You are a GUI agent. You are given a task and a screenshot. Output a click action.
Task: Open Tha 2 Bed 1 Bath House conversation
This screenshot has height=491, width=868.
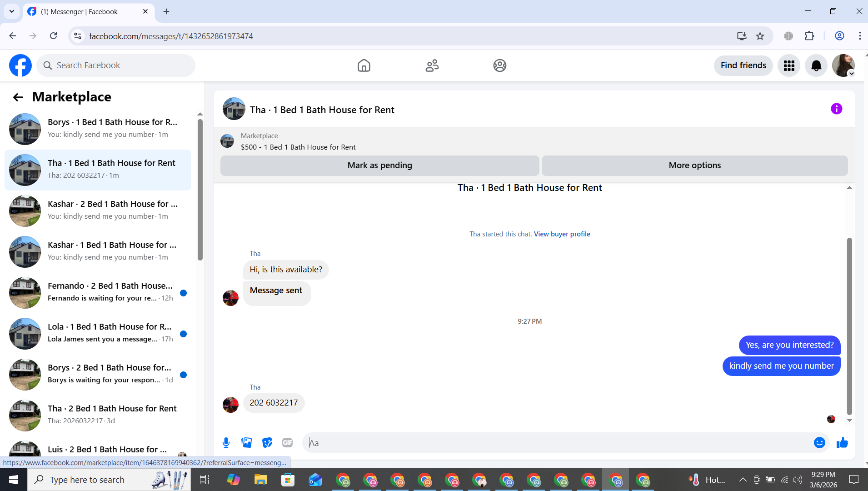[x=98, y=415]
